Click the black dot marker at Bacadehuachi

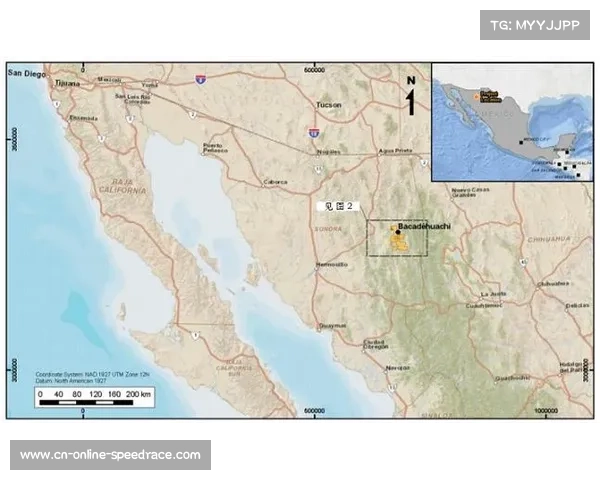coord(398,232)
